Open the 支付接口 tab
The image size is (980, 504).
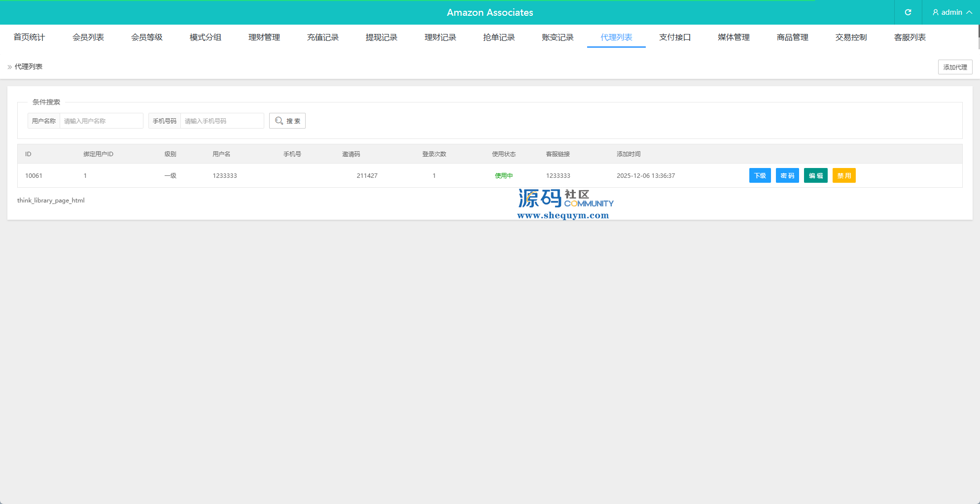pos(675,37)
